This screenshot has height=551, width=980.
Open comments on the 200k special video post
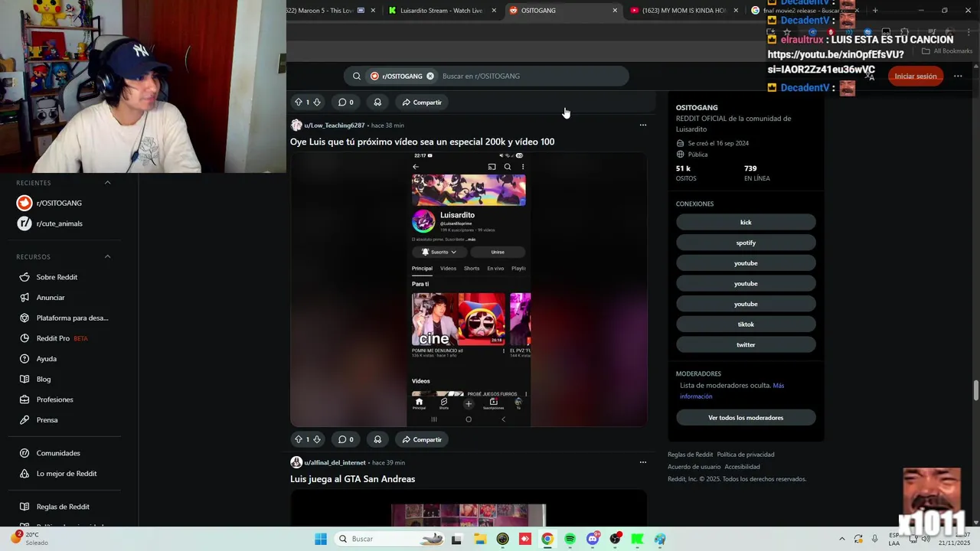tap(346, 439)
